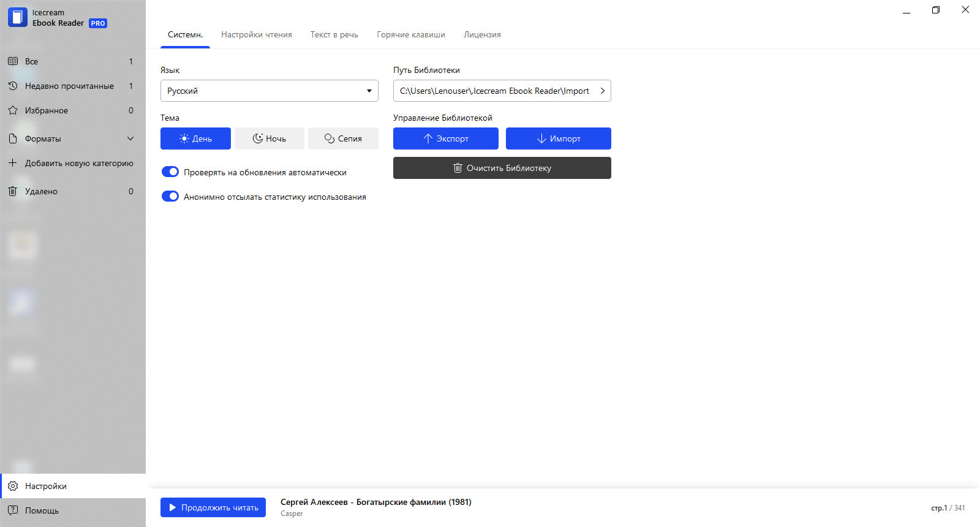The image size is (980, 527).
Task: Click arrow to change library path
Action: point(603,91)
